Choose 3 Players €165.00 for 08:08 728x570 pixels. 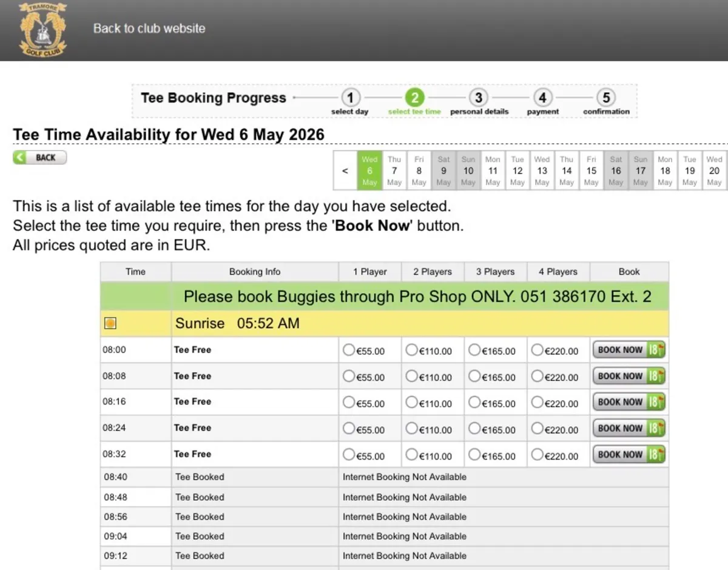pos(474,376)
